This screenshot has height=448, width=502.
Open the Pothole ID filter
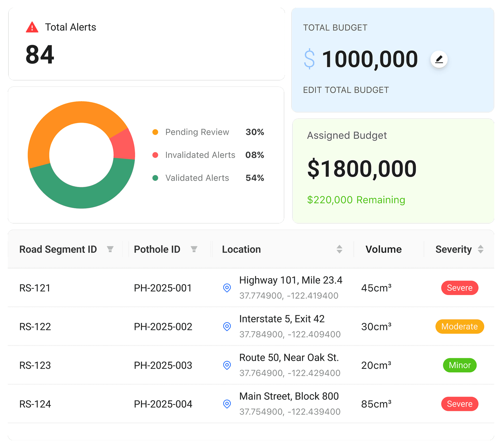[x=194, y=249]
